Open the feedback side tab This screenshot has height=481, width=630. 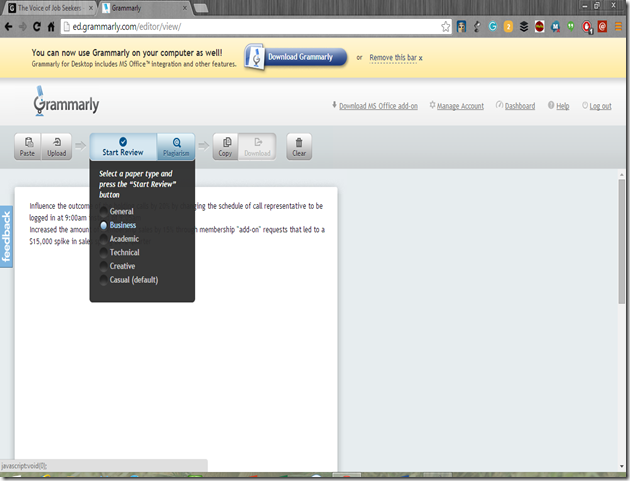pos(6,237)
